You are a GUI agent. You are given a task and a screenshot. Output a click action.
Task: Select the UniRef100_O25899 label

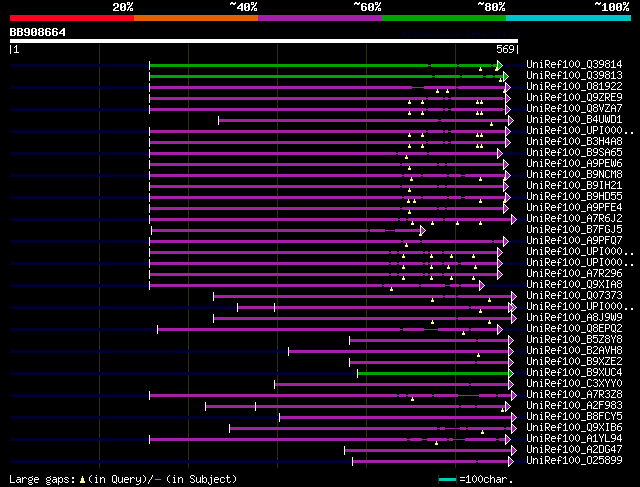574,461
